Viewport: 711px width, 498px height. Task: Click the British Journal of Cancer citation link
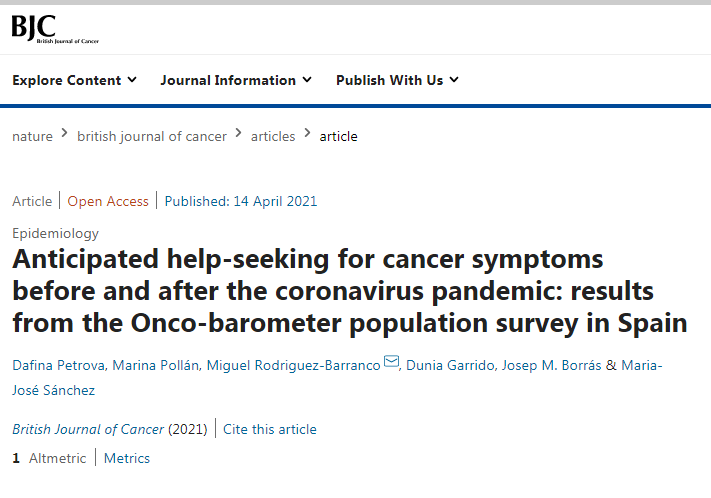(x=88, y=429)
